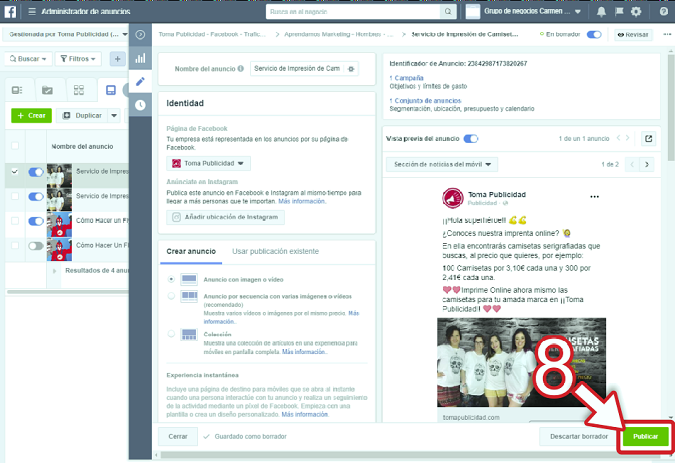
Task: Go to the previous preview placement chevron
Action: pyautogui.click(x=632, y=165)
